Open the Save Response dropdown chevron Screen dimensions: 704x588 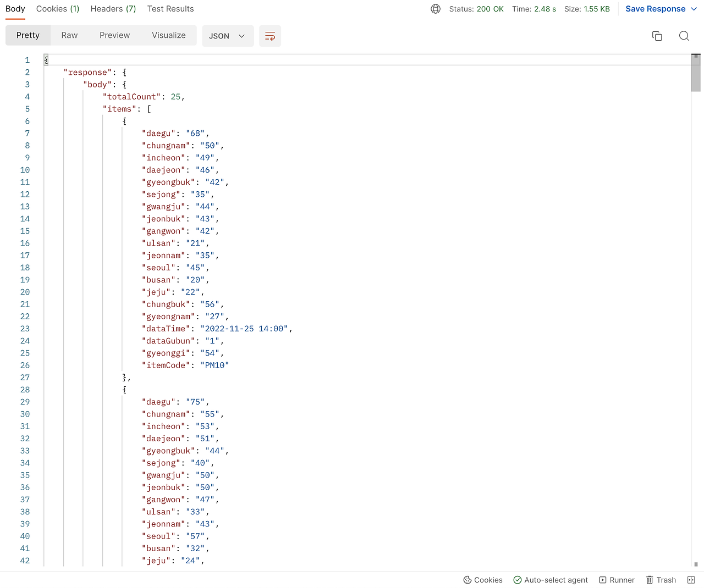694,9
